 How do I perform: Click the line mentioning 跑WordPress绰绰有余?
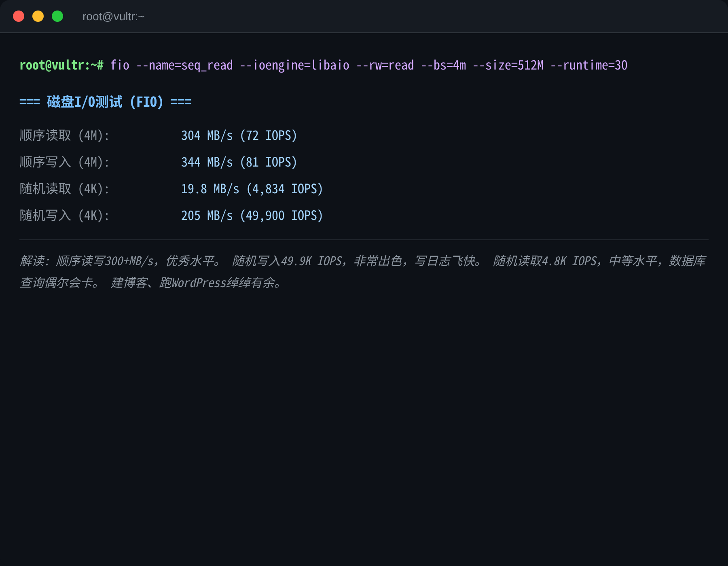151,283
